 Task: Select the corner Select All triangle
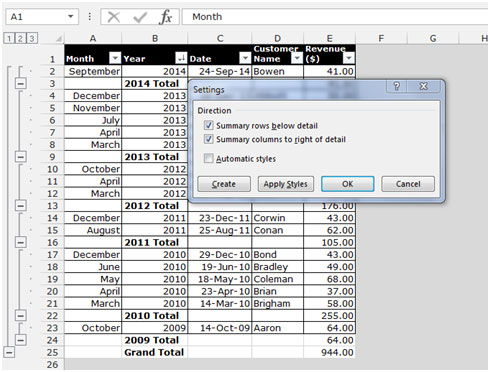point(59,39)
